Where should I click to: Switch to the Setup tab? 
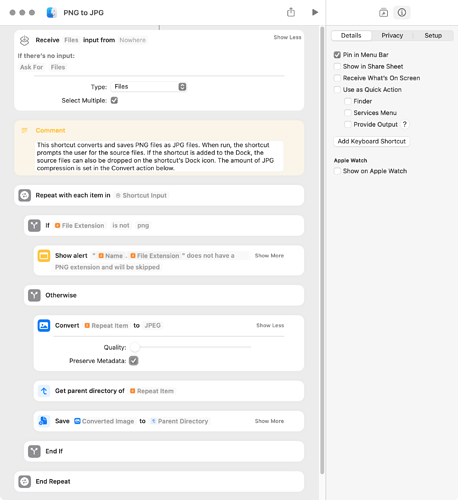(x=433, y=35)
